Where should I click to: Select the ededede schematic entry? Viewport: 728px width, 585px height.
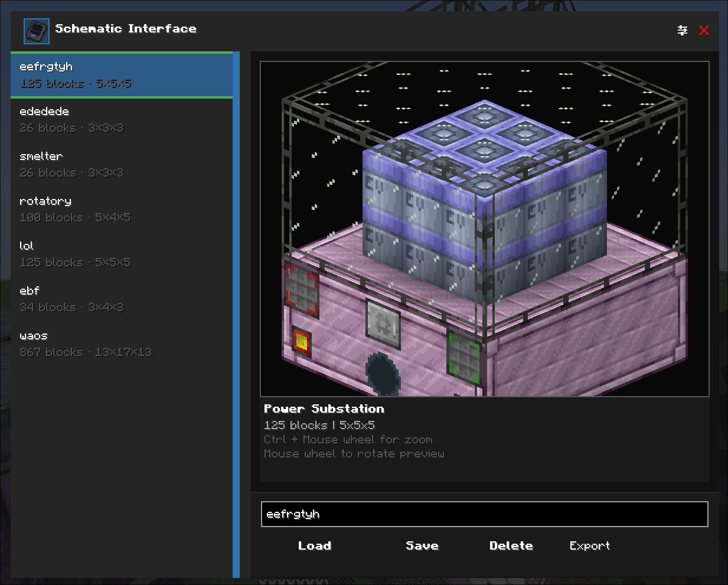[122, 120]
